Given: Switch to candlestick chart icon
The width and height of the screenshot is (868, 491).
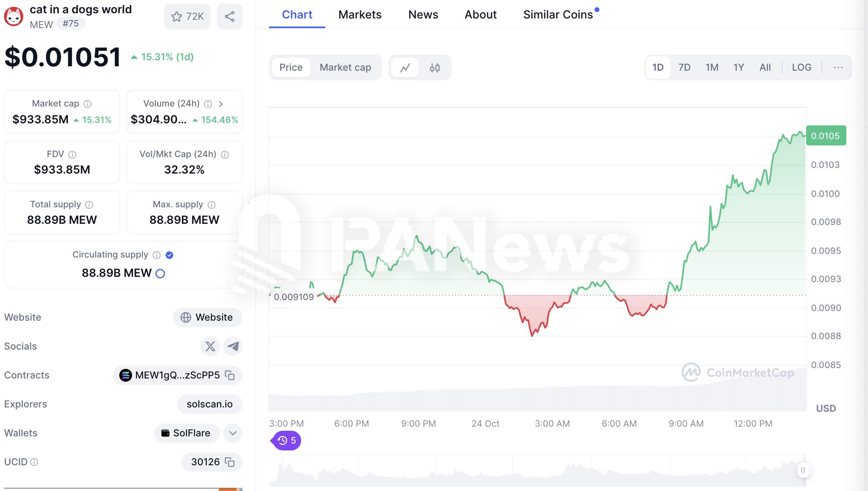Looking at the screenshot, I should (435, 68).
